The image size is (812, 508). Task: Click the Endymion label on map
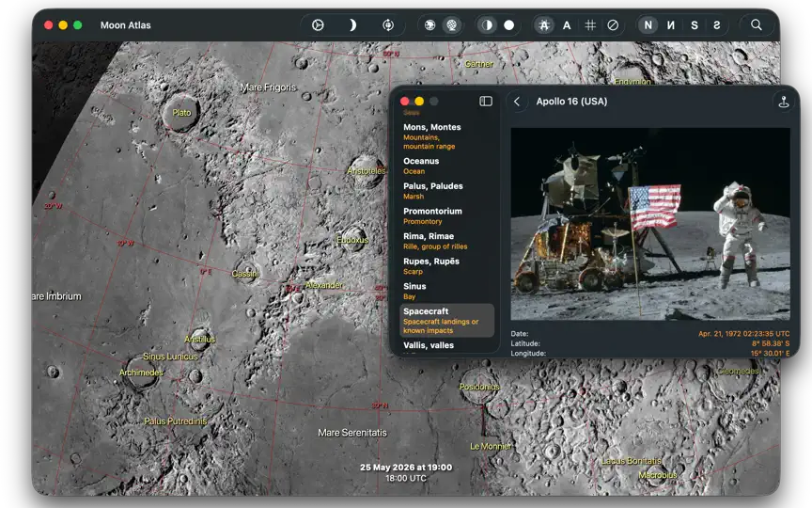(x=632, y=82)
